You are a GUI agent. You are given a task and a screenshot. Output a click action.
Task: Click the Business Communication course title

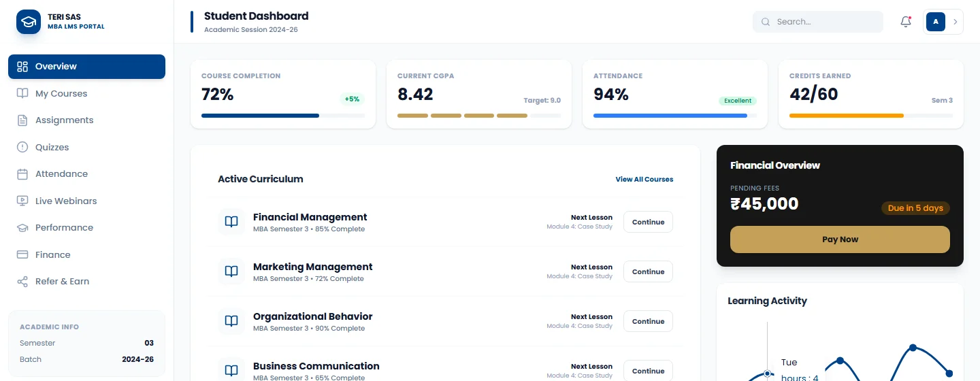click(x=316, y=366)
